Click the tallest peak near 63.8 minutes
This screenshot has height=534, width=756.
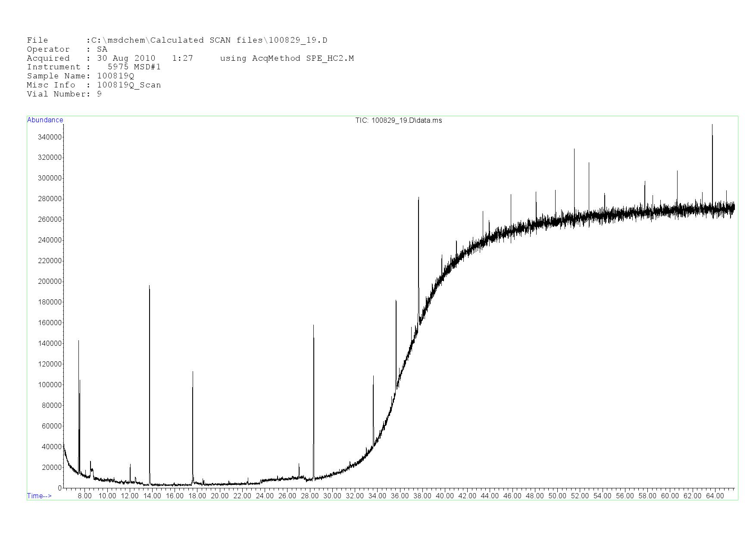712,126
